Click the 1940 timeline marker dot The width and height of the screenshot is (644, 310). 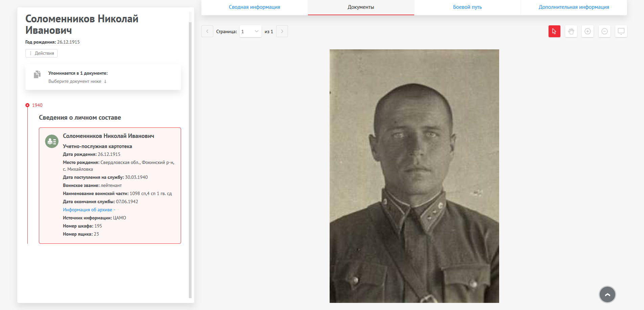point(27,105)
